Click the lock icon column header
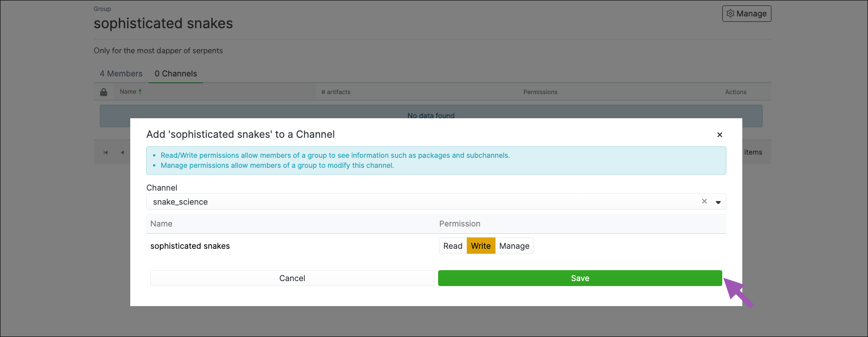Screen dimensions: 868x337 [104, 92]
